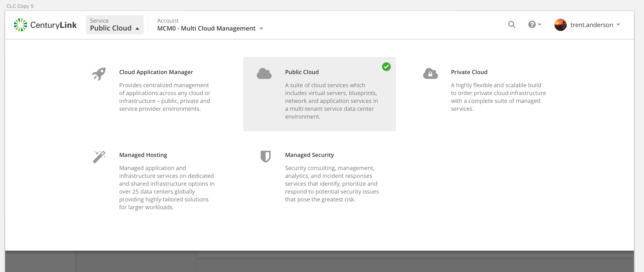Click the Public Cloud cloud icon
This screenshot has height=272, width=644.
pos(264,73)
